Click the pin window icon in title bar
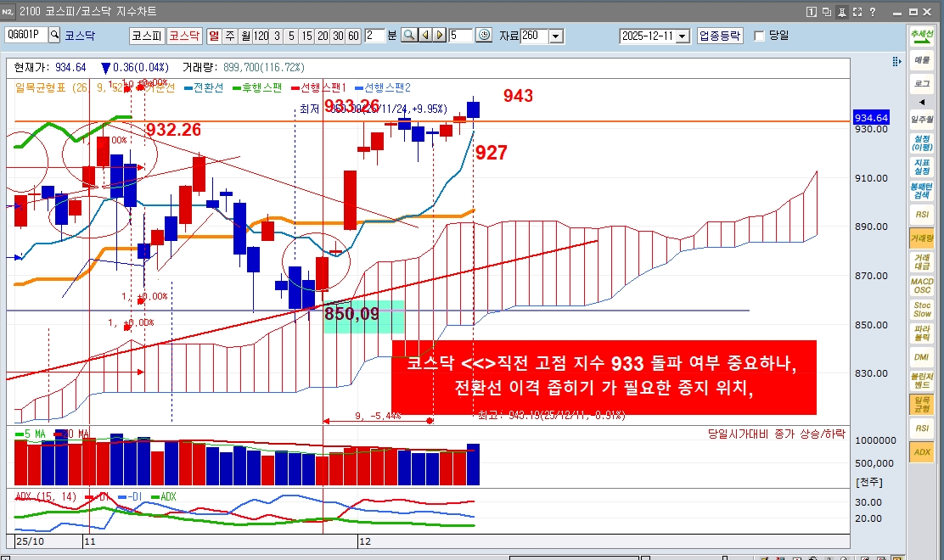Screen dimensions: 944x560 pyautogui.click(x=842, y=11)
